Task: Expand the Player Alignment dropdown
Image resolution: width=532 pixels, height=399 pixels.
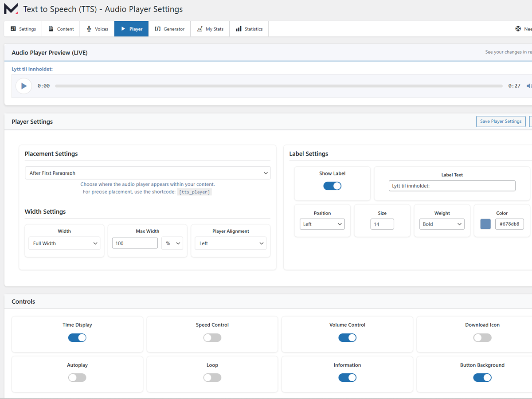Action: click(x=231, y=243)
